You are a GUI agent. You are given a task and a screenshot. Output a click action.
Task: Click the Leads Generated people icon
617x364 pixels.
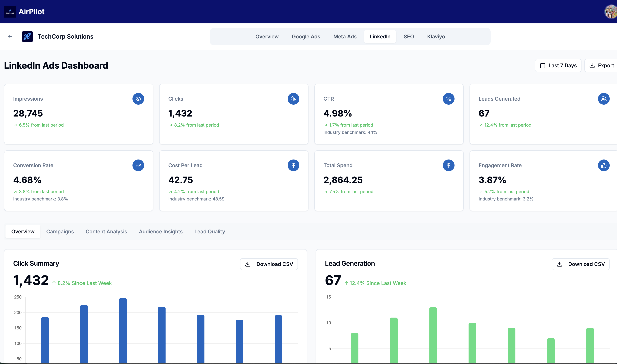604,99
